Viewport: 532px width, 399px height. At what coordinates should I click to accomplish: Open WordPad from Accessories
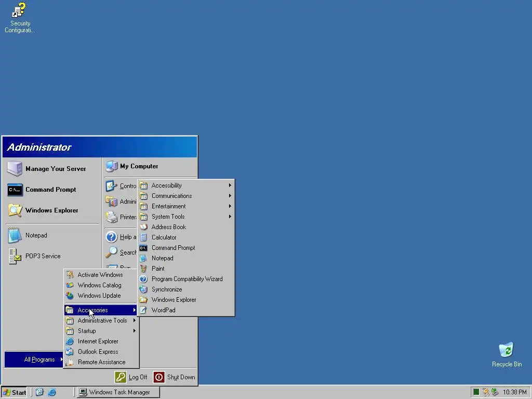(x=186, y=310)
